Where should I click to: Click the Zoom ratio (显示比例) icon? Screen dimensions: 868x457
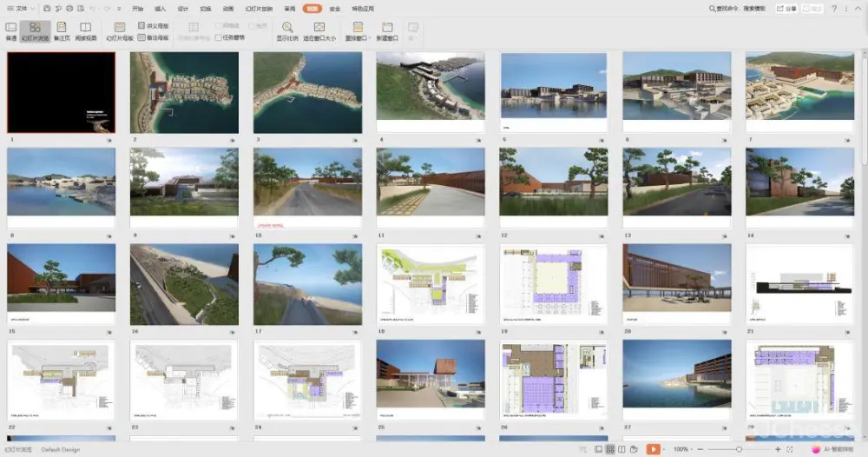287,31
